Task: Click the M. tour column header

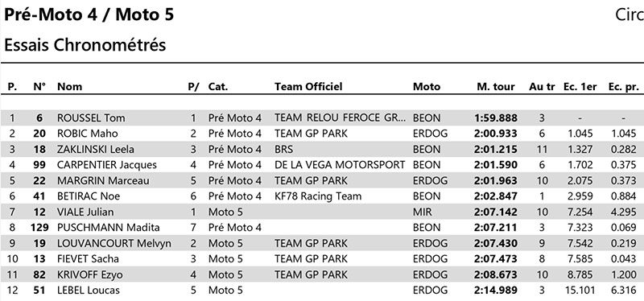Action: (495, 87)
